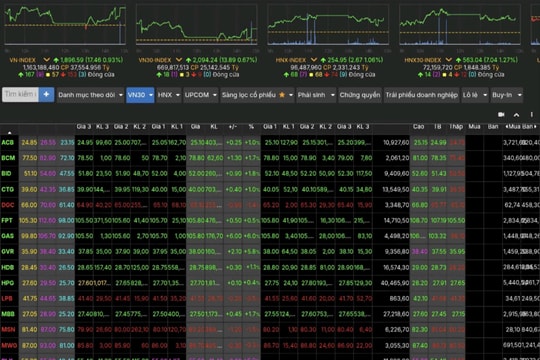
Task: Click the % change column header
Action: point(251,126)
